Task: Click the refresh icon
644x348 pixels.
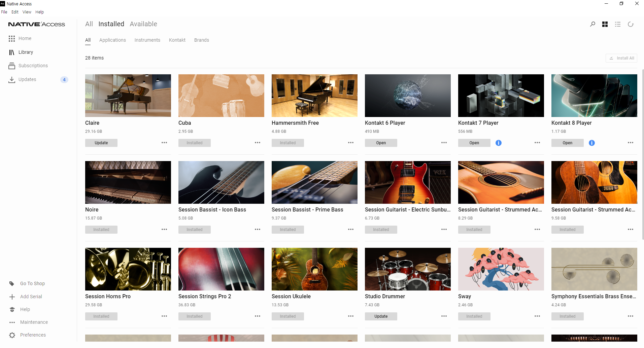Action: click(631, 24)
